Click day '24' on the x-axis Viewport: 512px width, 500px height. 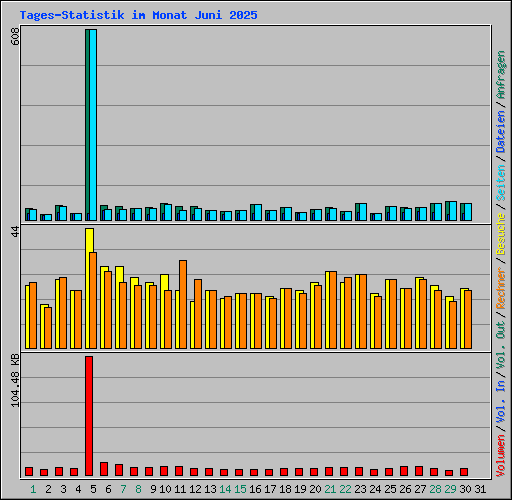click(375, 489)
